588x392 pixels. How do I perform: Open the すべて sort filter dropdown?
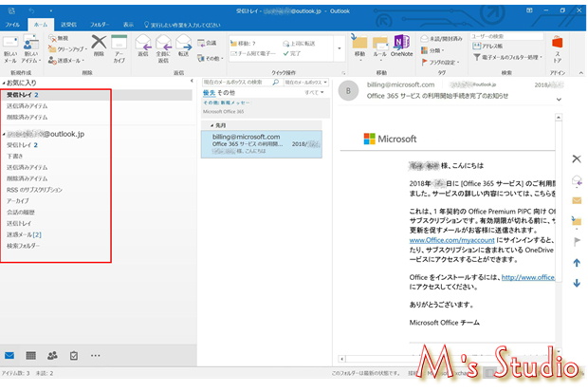point(314,92)
